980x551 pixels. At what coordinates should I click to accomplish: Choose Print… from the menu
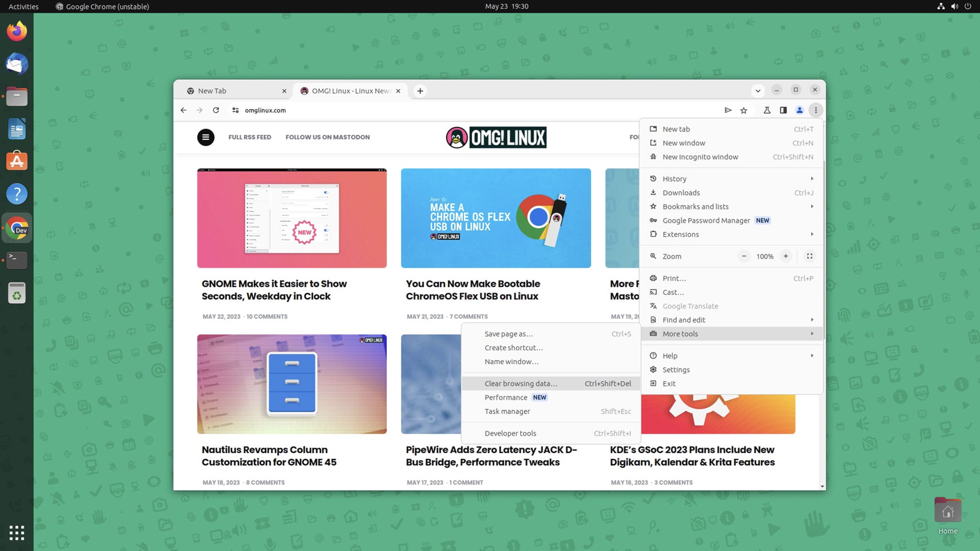point(731,278)
